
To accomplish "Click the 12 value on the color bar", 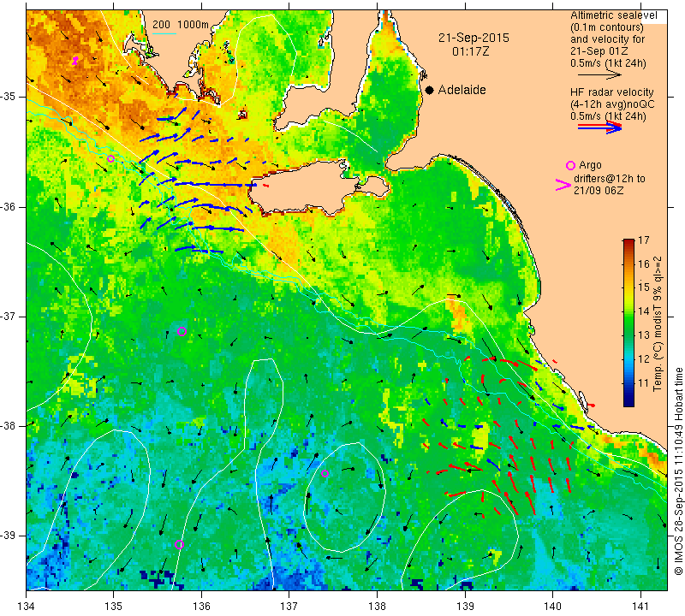I will 644,358.
